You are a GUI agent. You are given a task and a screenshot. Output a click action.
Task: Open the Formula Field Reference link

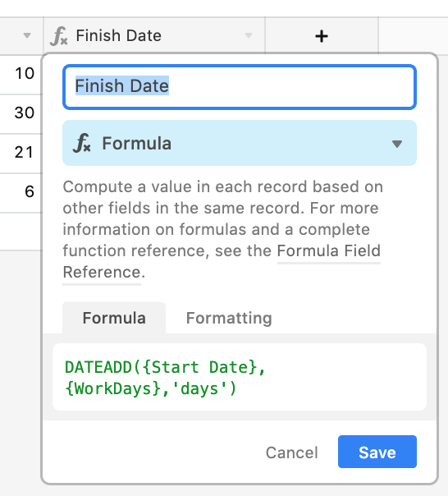(x=328, y=251)
